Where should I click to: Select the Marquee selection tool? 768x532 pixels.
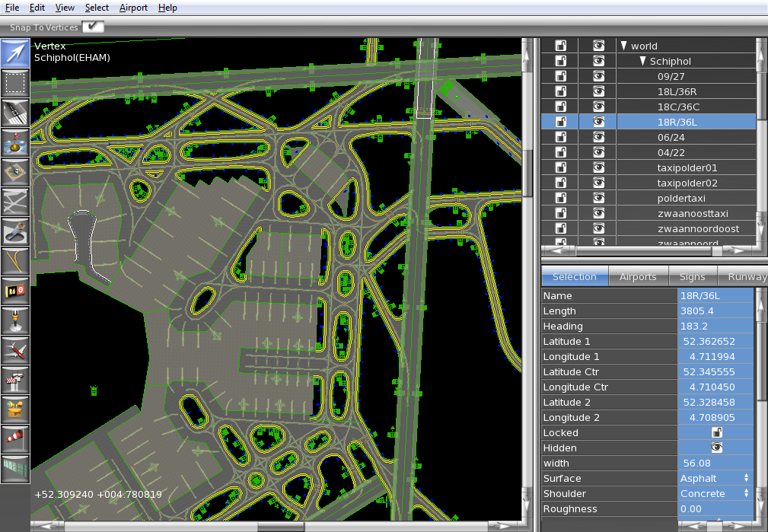tap(15, 83)
